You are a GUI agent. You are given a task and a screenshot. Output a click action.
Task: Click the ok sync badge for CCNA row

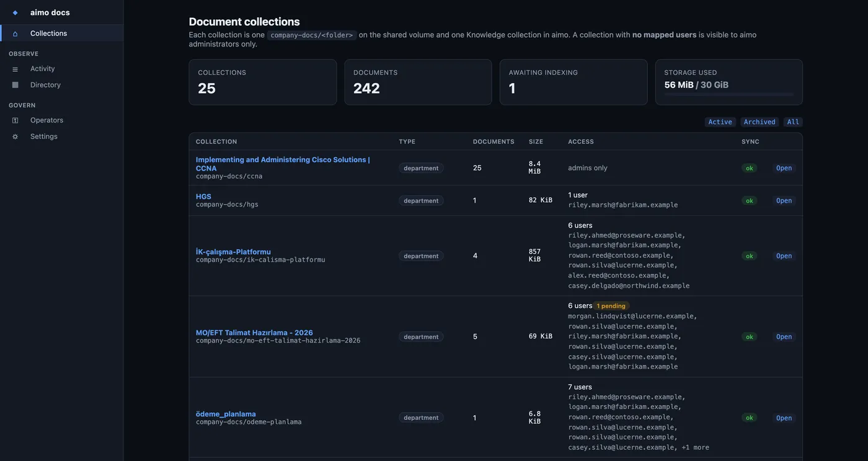pyautogui.click(x=750, y=168)
